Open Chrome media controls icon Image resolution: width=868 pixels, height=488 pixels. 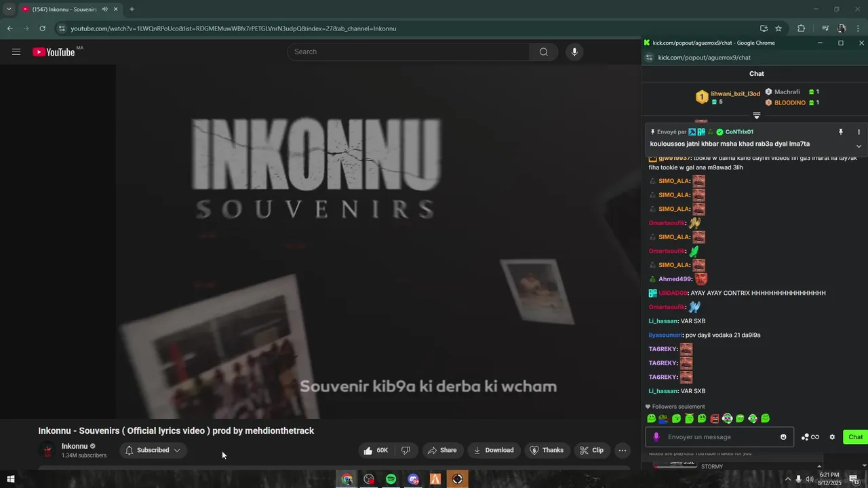(x=825, y=28)
